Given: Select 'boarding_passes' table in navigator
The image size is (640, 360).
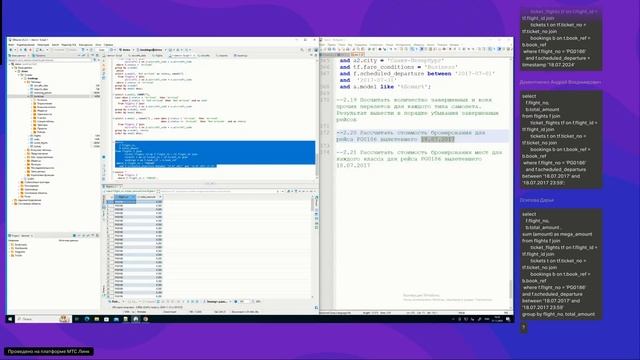Looking at the screenshot, I should point(42,93).
